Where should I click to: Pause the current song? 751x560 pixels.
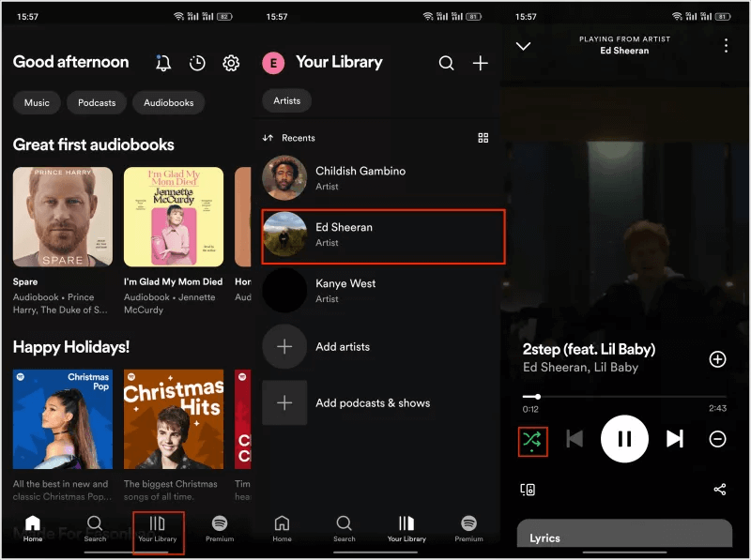(x=624, y=438)
